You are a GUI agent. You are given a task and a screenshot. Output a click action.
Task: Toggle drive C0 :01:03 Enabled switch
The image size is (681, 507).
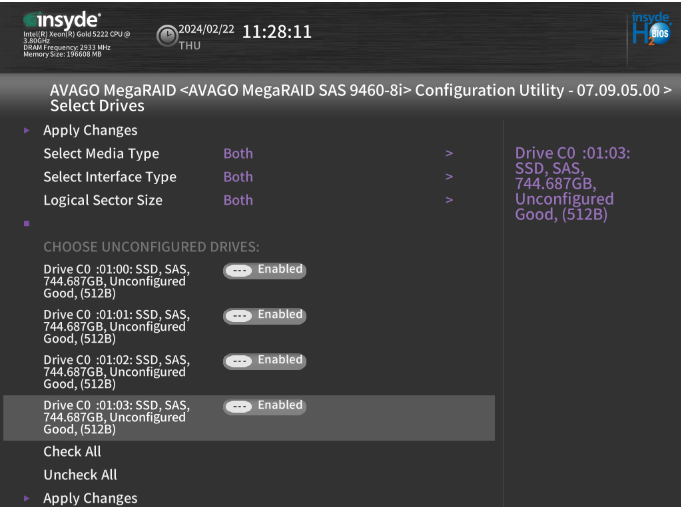coord(264,406)
